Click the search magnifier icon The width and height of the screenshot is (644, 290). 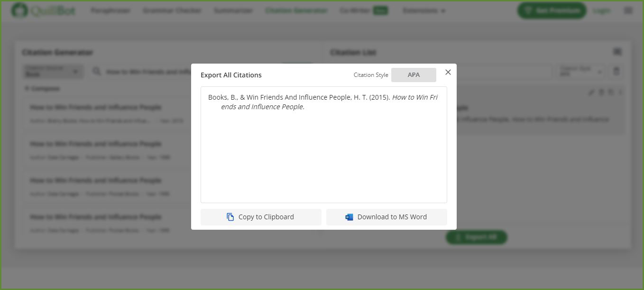point(97,72)
